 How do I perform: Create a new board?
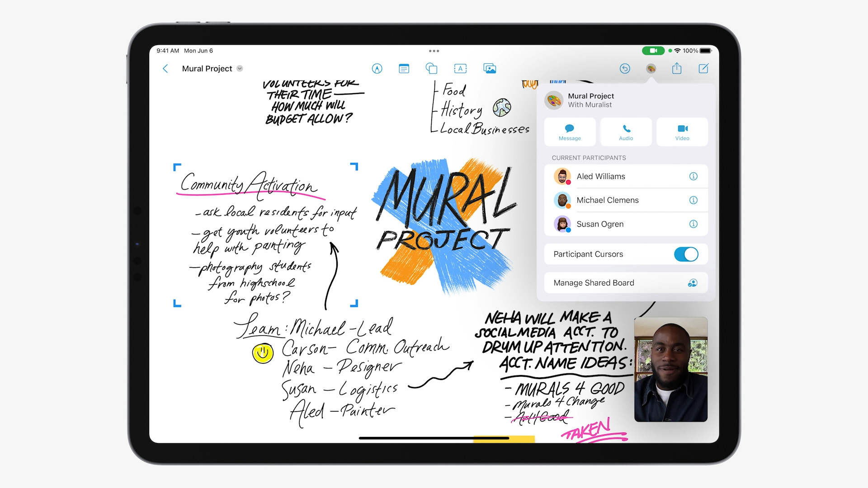(x=703, y=69)
